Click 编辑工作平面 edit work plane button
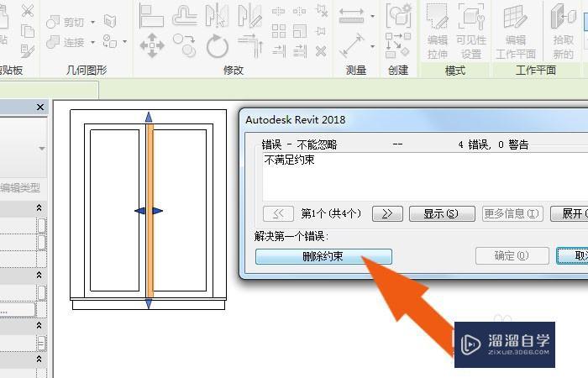 (x=516, y=32)
